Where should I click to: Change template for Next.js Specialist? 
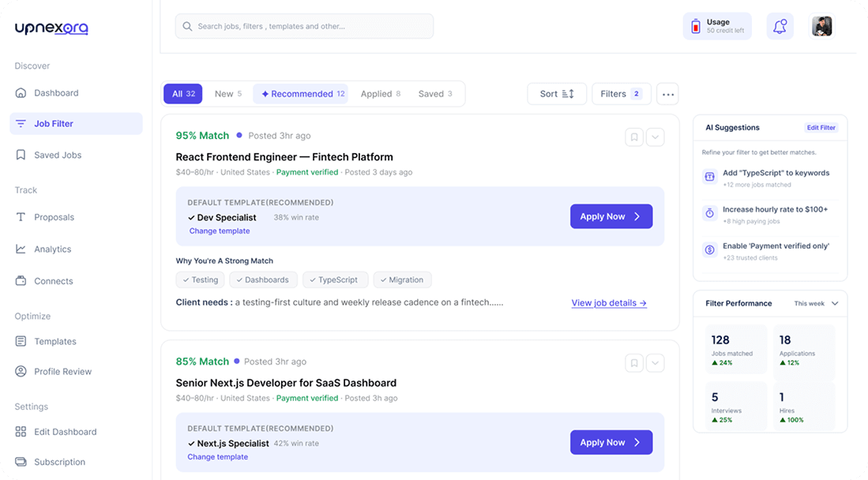point(217,457)
